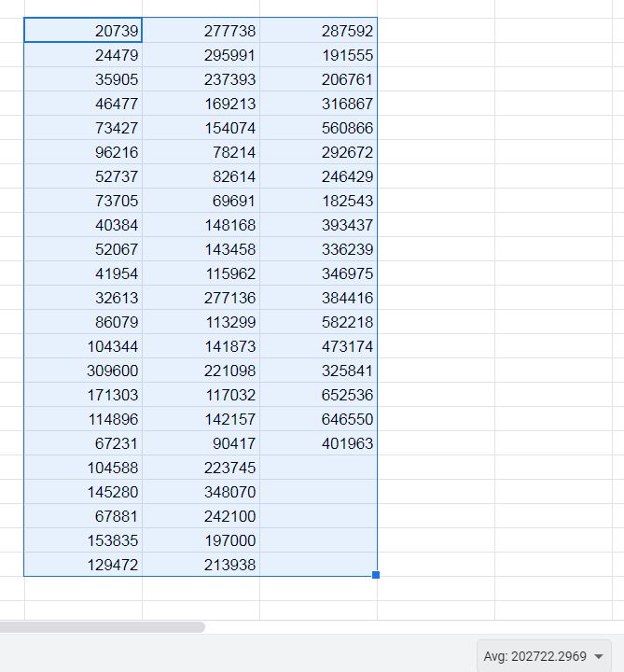Viewport: 624px width, 672px height.
Task: Select the cell containing 560866
Action: [x=319, y=128]
